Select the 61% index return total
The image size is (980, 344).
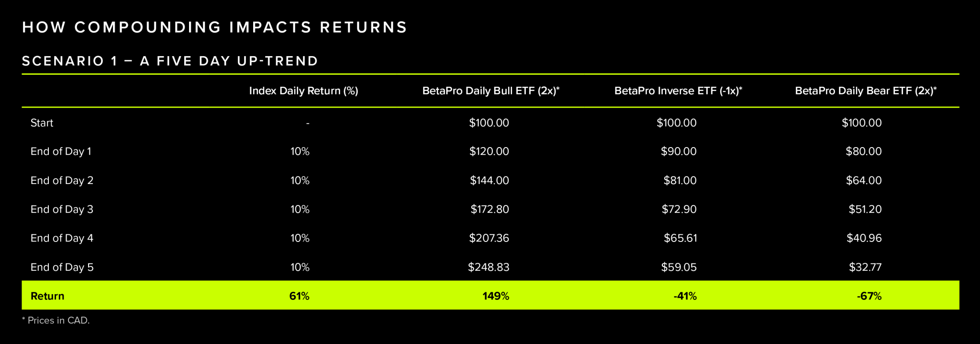click(x=299, y=296)
